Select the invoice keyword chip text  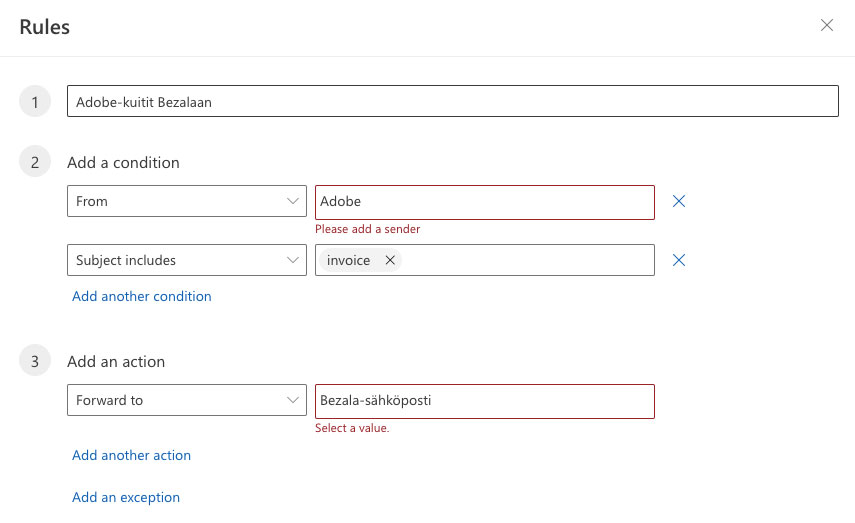pyautogui.click(x=348, y=260)
